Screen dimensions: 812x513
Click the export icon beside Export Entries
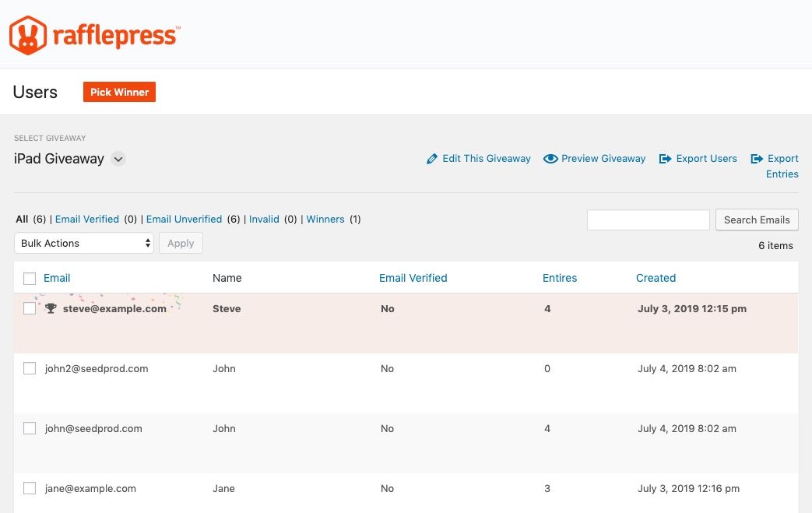[757, 158]
